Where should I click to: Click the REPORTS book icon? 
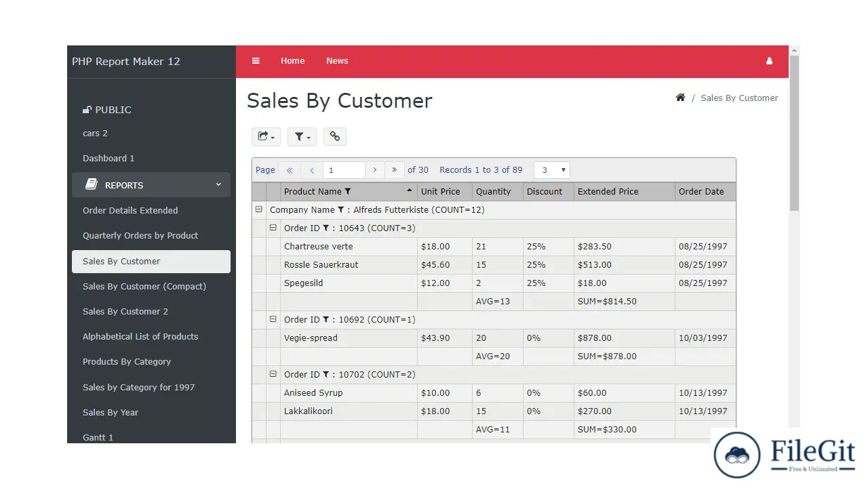click(x=92, y=185)
